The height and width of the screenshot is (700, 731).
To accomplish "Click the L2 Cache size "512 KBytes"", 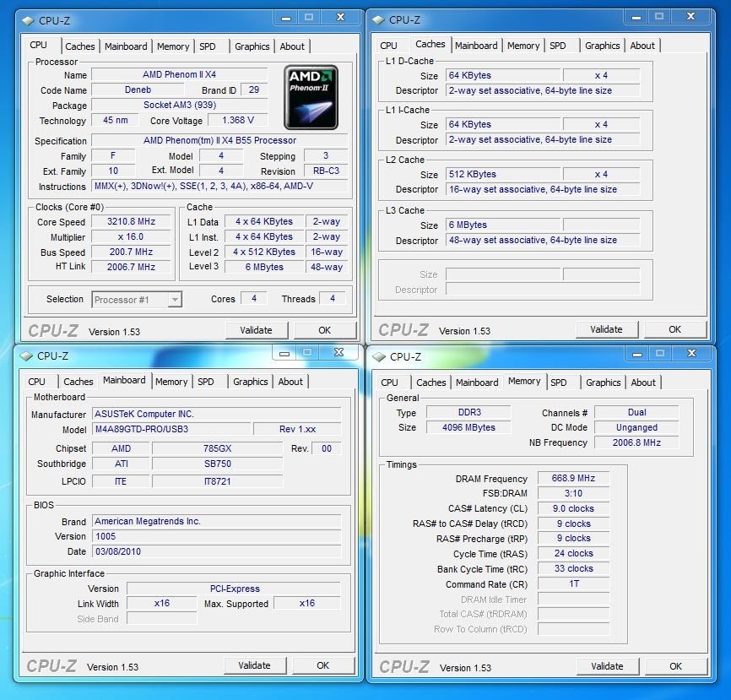I will [x=503, y=174].
